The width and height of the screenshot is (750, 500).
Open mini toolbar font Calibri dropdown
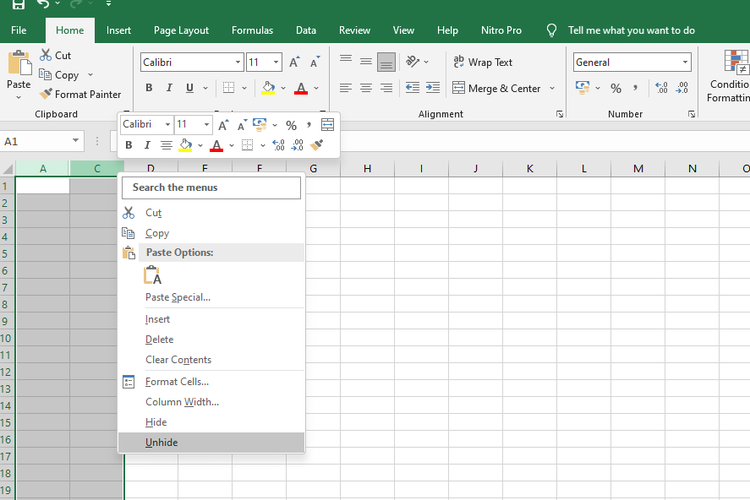point(167,124)
